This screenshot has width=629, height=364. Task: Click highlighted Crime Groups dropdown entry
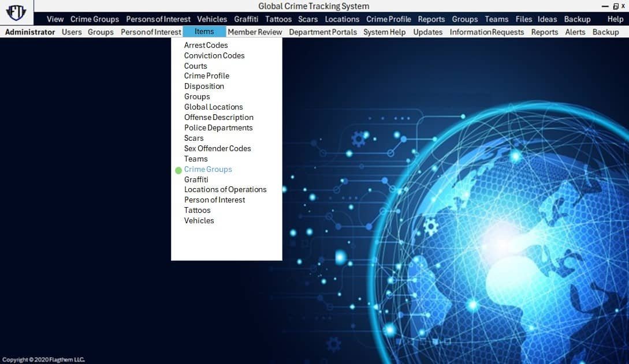click(208, 169)
